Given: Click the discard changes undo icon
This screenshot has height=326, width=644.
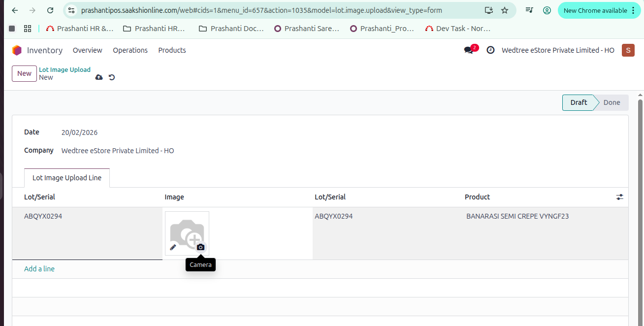Looking at the screenshot, I should click(x=112, y=77).
